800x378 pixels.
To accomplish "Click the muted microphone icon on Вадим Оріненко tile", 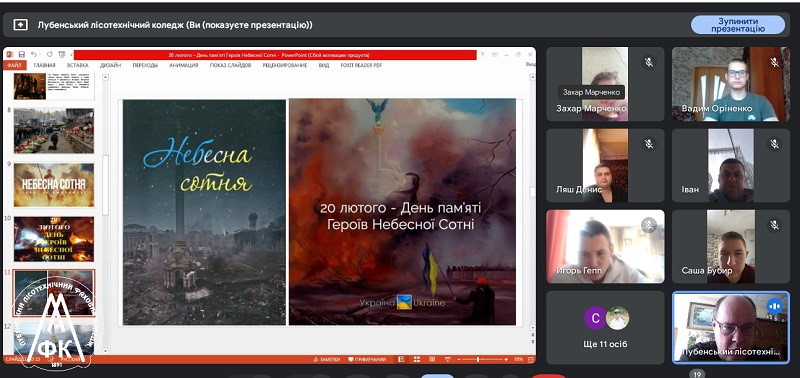I will pos(774,62).
